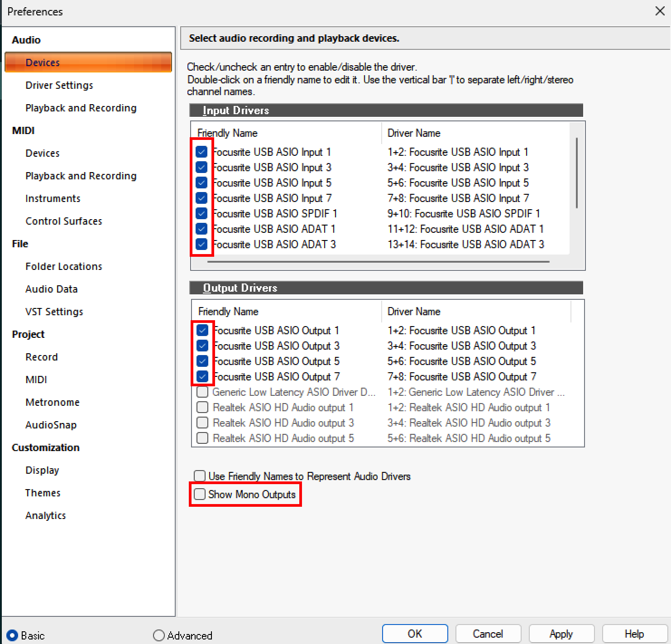Enable Use Friendly Names to Represent Audio Drivers
This screenshot has width=671, height=644.
(x=200, y=476)
